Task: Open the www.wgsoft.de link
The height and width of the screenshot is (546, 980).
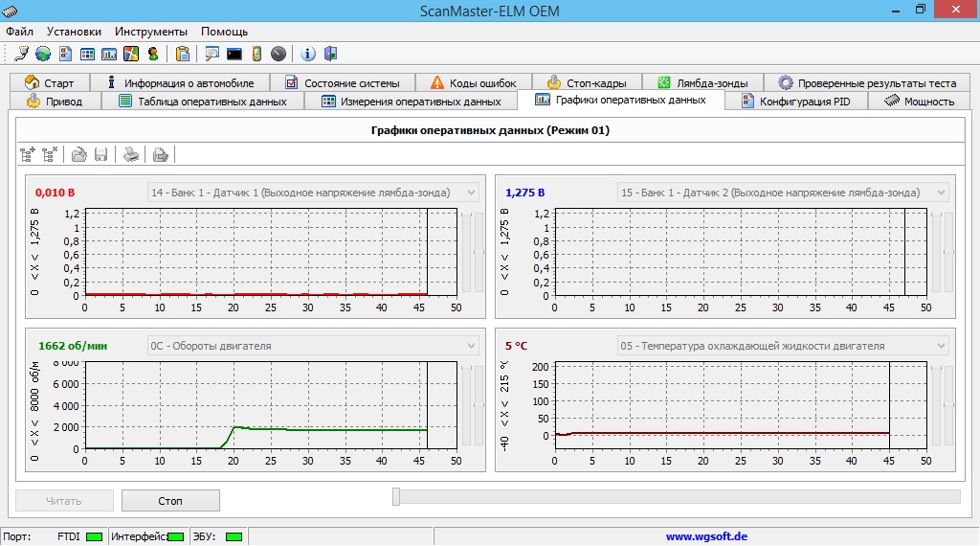Action: [705, 536]
